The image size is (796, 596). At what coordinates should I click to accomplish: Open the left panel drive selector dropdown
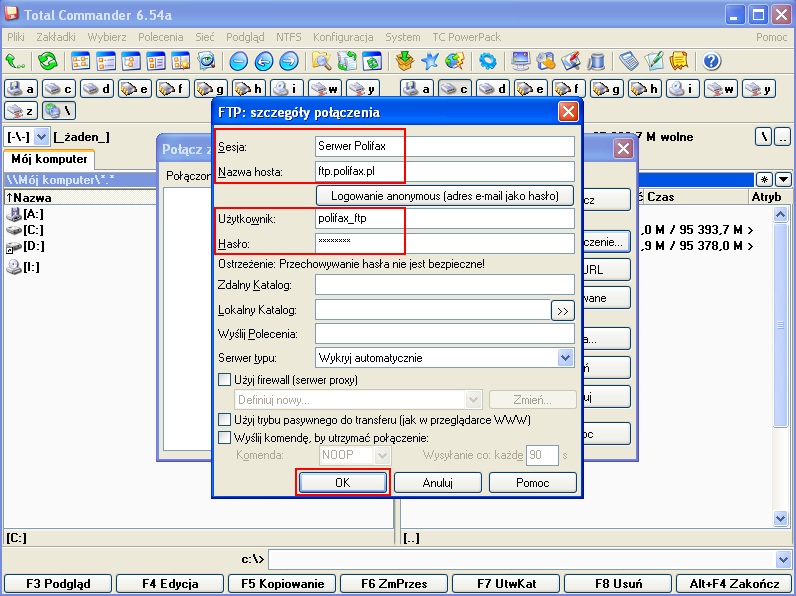point(42,137)
